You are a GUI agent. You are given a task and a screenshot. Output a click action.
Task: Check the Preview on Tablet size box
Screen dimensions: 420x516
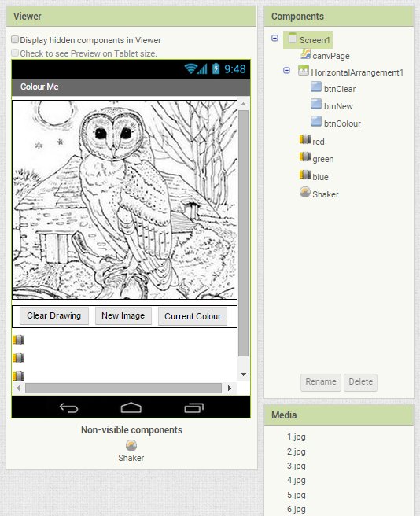(x=15, y=53)
